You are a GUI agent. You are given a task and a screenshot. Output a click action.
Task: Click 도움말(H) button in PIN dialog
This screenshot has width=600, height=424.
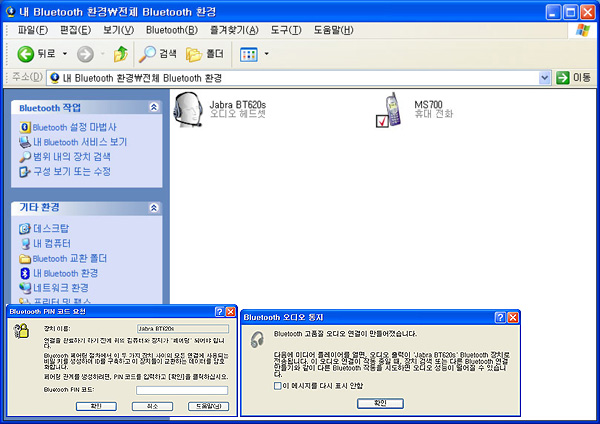(209, 406)
